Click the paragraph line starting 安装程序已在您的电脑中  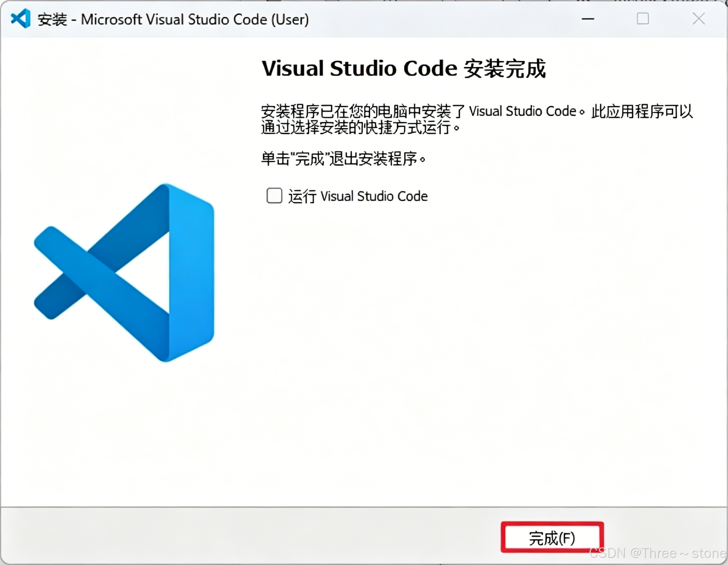point(477,111)
